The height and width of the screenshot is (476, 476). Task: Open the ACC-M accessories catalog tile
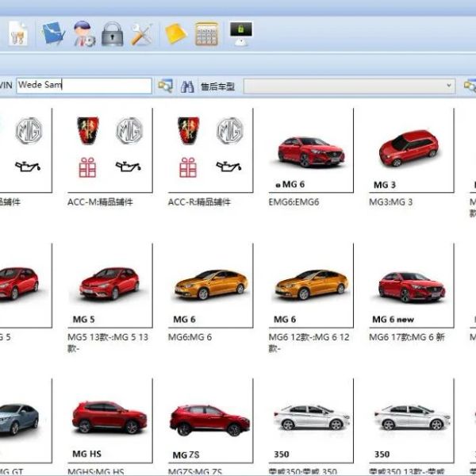click(x=110, y=150)
